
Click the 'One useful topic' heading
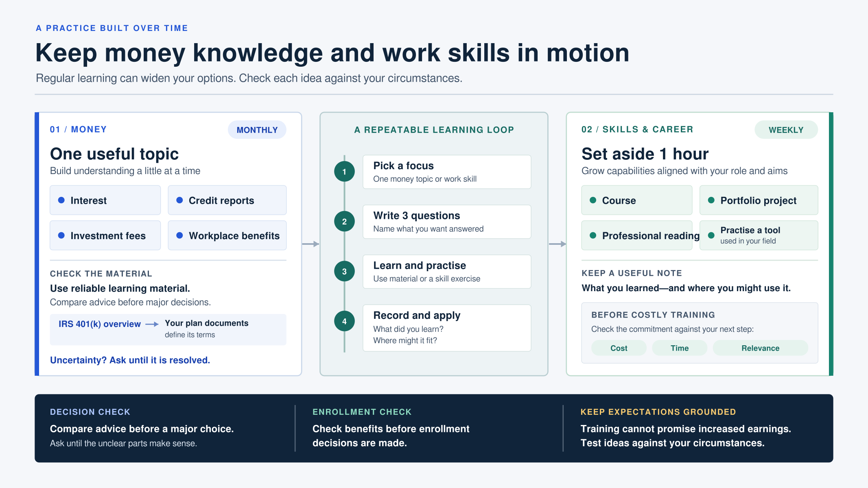tap(114, 154)
